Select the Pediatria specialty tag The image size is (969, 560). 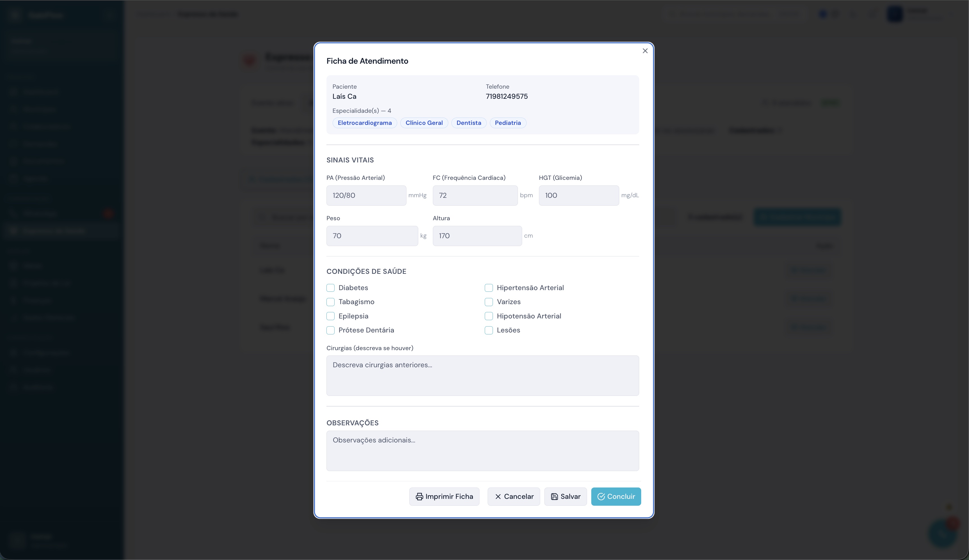coord(508,123)
